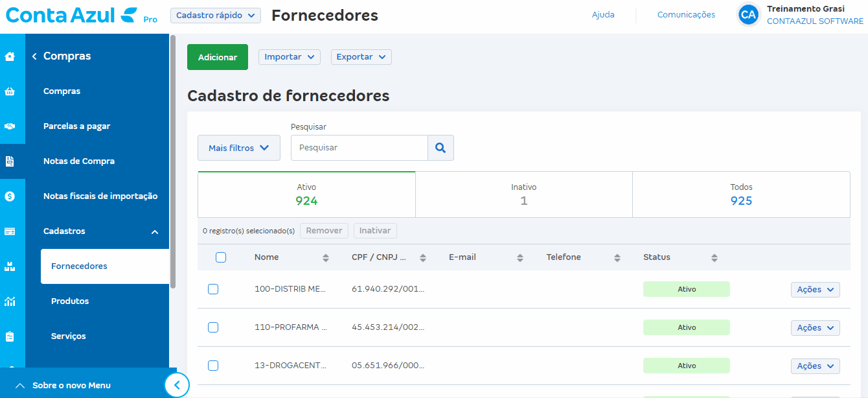Click the Remover button
Screen dimensions: 868x398
(324, 231)
